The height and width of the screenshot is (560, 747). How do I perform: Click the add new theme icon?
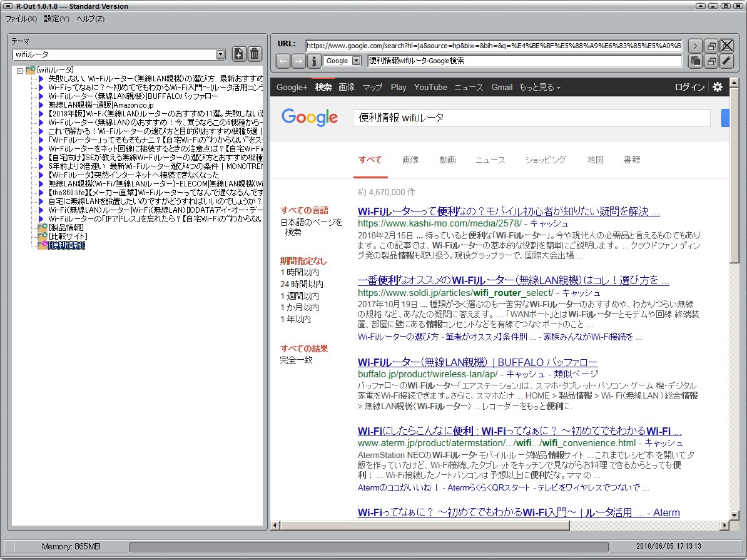coord(239,54)
